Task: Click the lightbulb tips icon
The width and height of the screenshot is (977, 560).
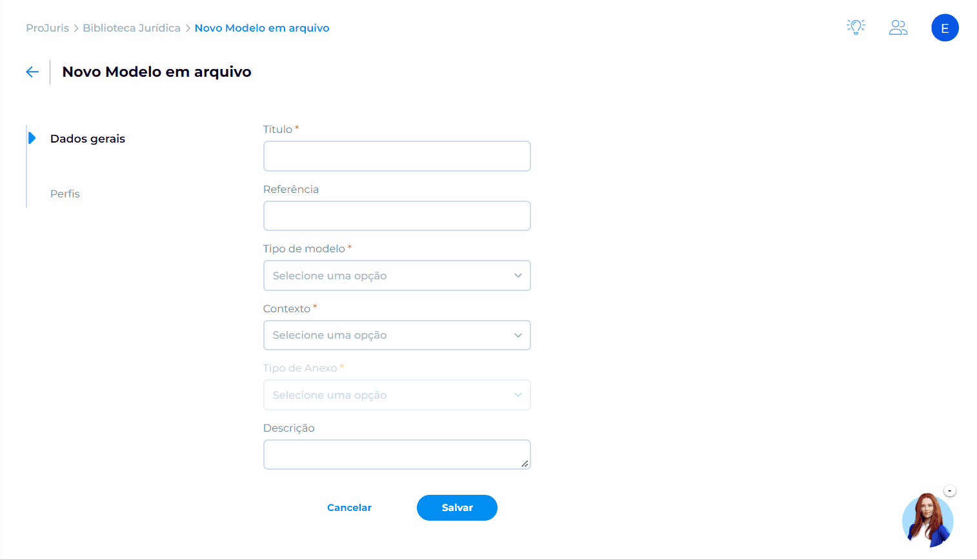Action: tap(856, 27)
